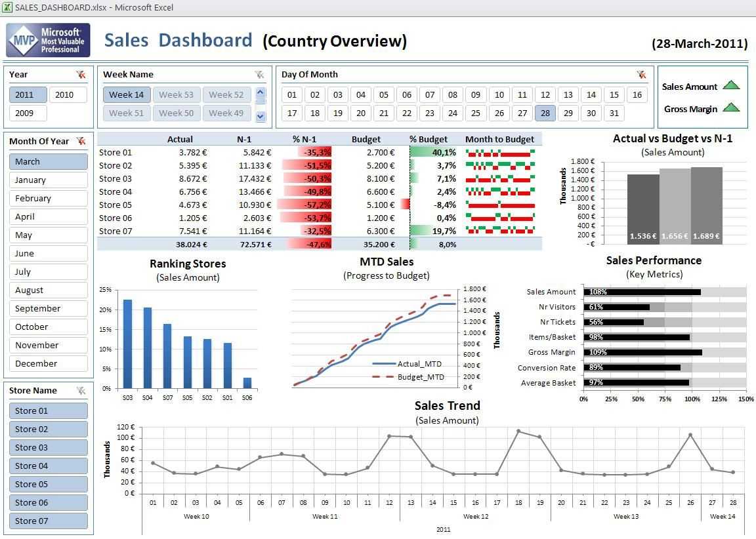Click the Gross Margin green triangle indicator
756x539 pixels.
(x=732, y=107)
